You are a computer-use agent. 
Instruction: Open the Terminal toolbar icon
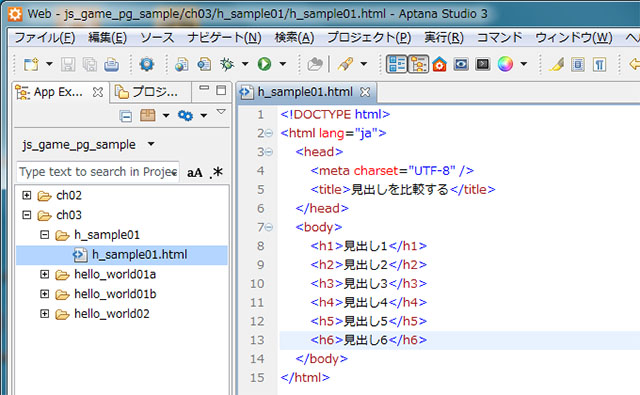pyautogui.click(x=482, y=64)
